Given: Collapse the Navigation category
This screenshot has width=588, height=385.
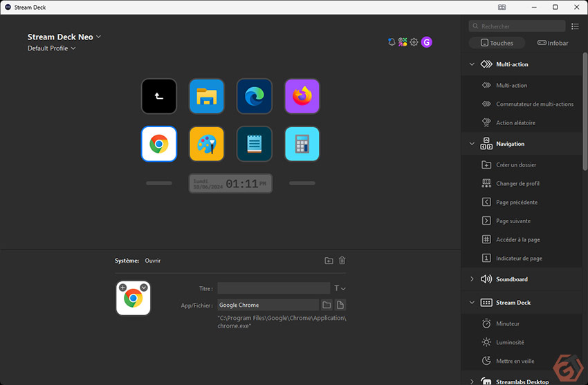Looking at the screenshot, I should (x=472, y=144).
